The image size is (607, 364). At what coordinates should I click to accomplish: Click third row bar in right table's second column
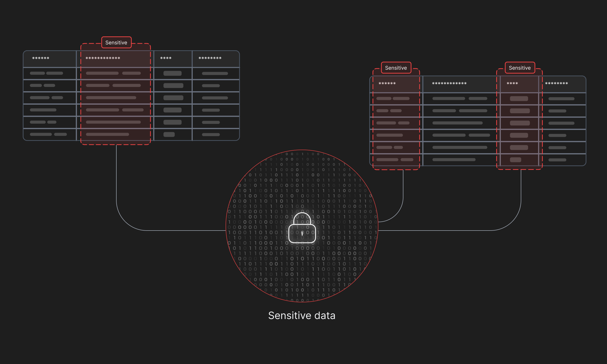tap(458, 123)
